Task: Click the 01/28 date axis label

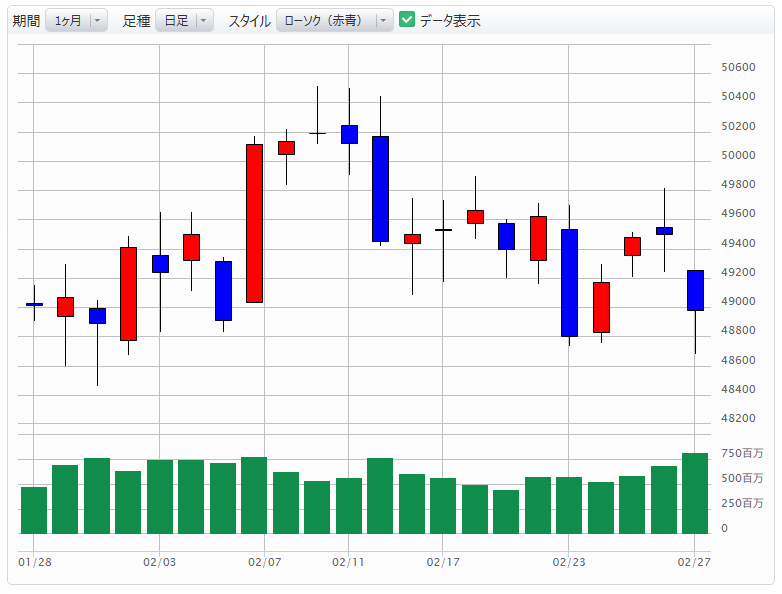Action: point(34,563)
